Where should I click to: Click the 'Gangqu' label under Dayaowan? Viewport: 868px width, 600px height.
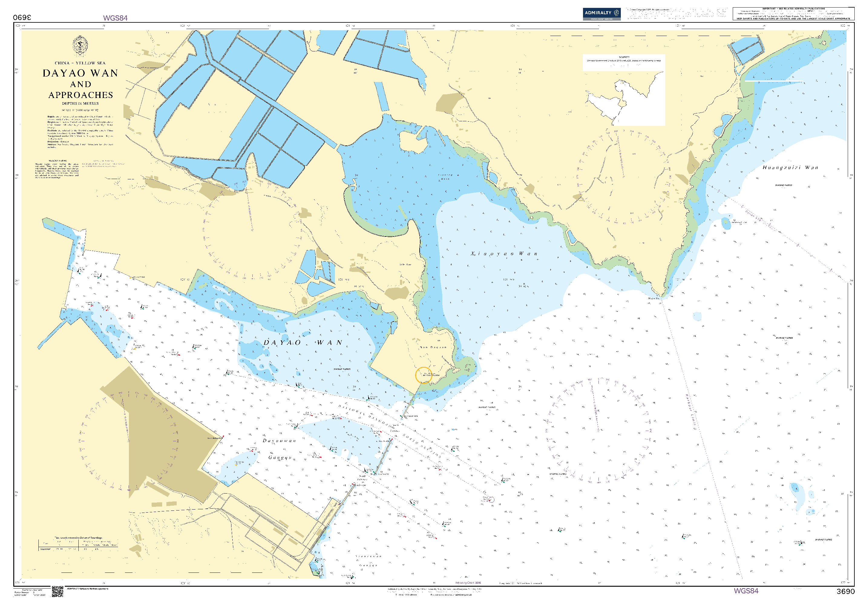[x=280, y=458]
